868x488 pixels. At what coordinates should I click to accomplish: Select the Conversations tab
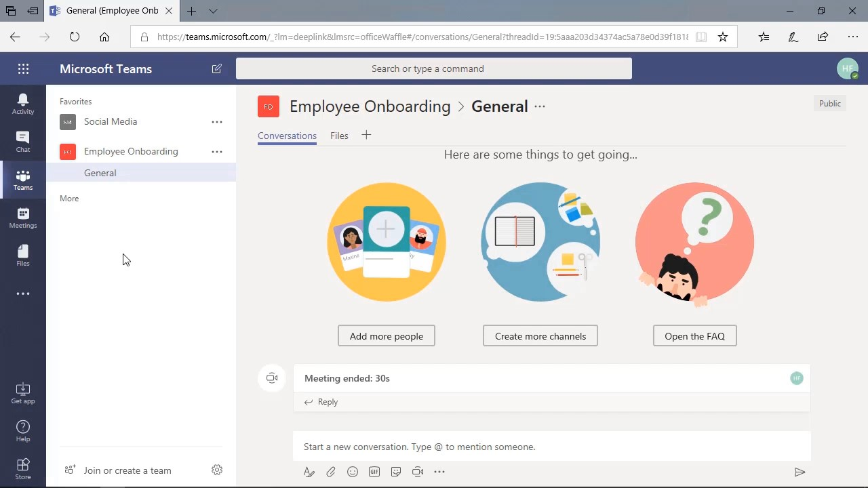[287, 136]
